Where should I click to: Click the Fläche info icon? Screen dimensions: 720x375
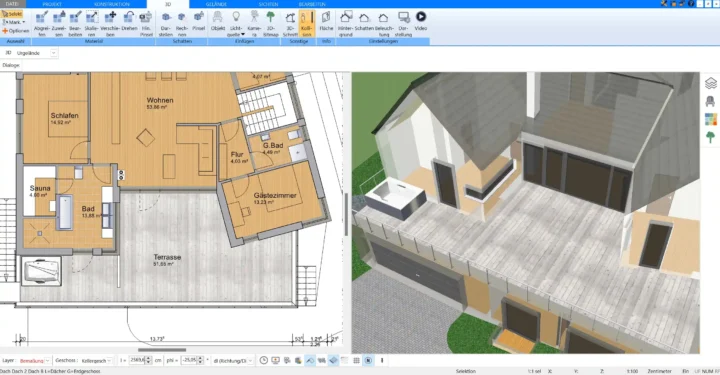pos(326,22)
